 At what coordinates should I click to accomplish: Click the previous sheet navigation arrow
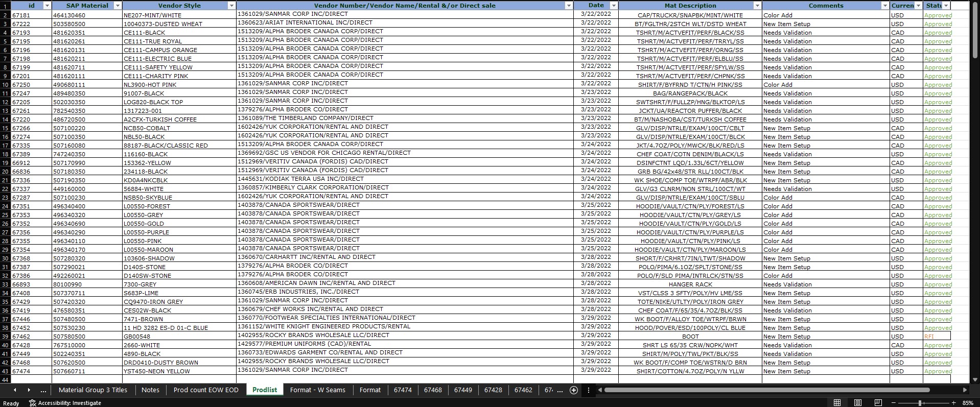pos(15,390)
